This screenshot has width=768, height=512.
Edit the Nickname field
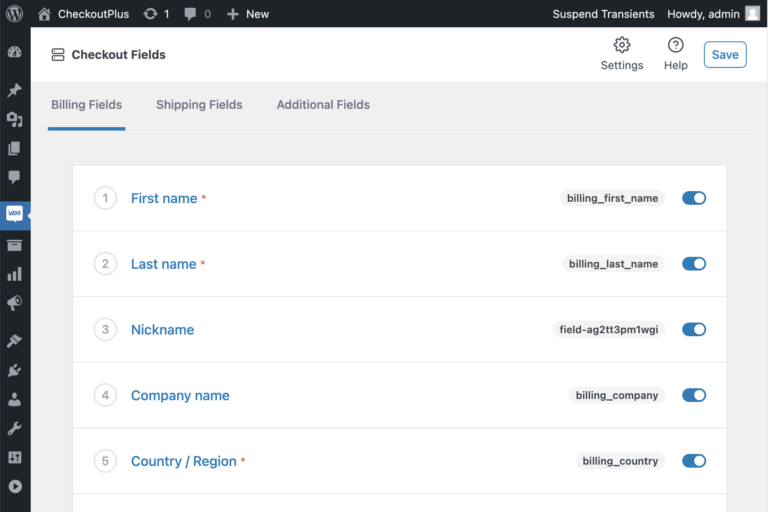[x=163, y=329]
